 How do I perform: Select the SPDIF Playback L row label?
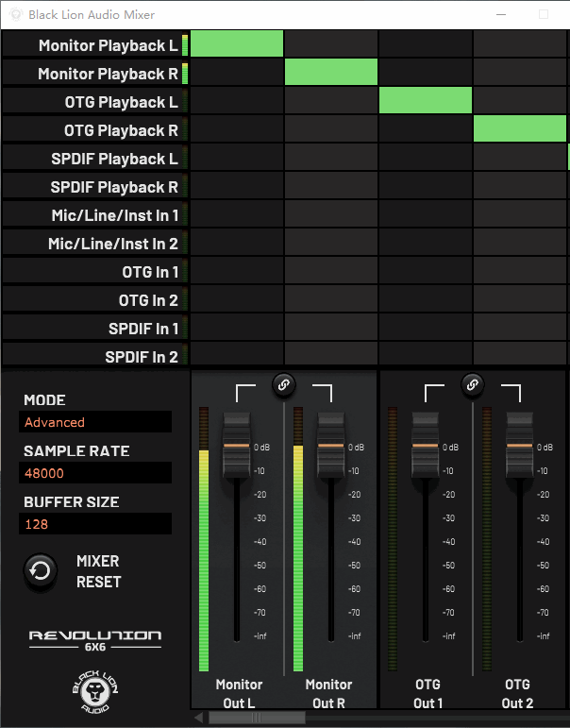[x=114, y=159]
